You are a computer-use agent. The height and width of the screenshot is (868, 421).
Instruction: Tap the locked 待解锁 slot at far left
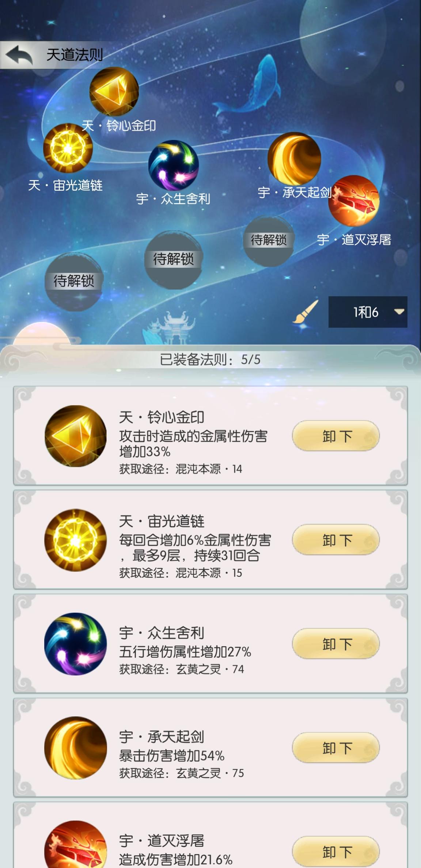click(74, 282)
